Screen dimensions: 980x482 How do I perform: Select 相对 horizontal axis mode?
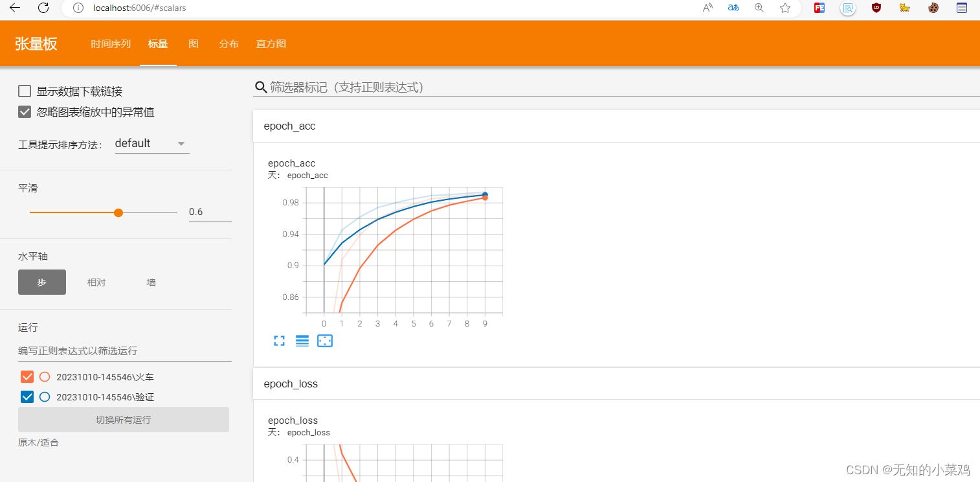pos(96,282)
